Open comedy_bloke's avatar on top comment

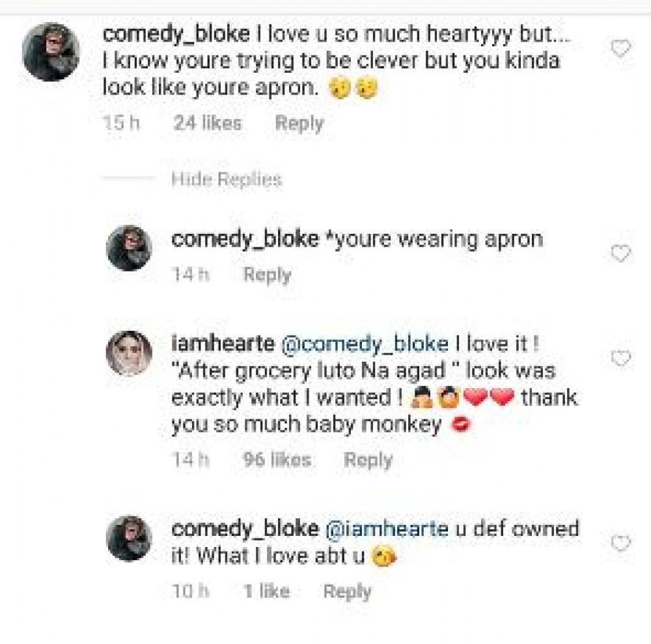[51, 52]
